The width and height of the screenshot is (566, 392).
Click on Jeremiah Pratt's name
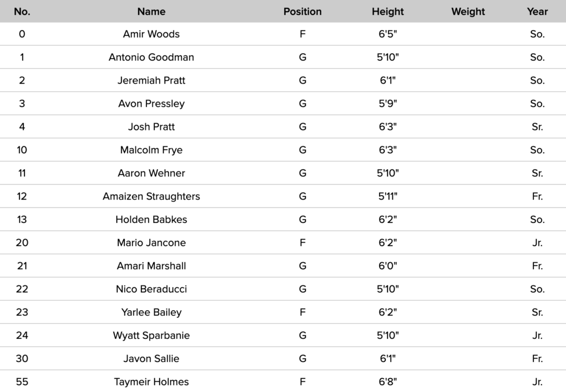pos(151,80)
